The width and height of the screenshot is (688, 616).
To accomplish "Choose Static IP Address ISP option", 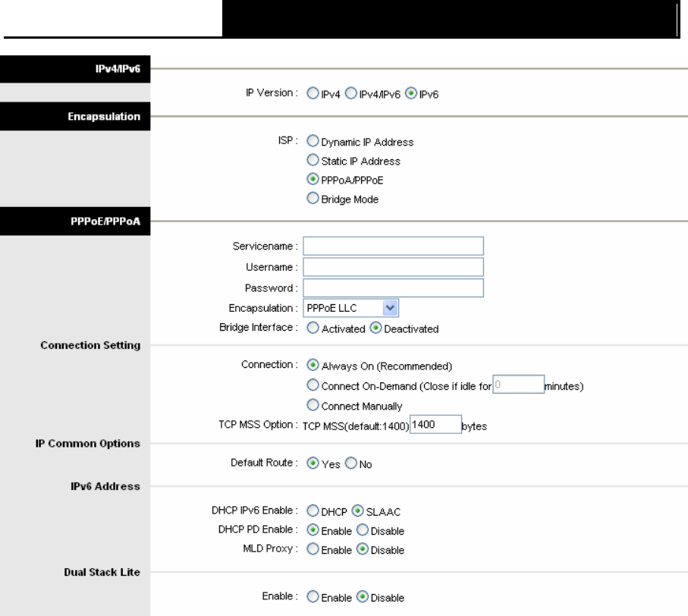I will click(x=313, y=160).
